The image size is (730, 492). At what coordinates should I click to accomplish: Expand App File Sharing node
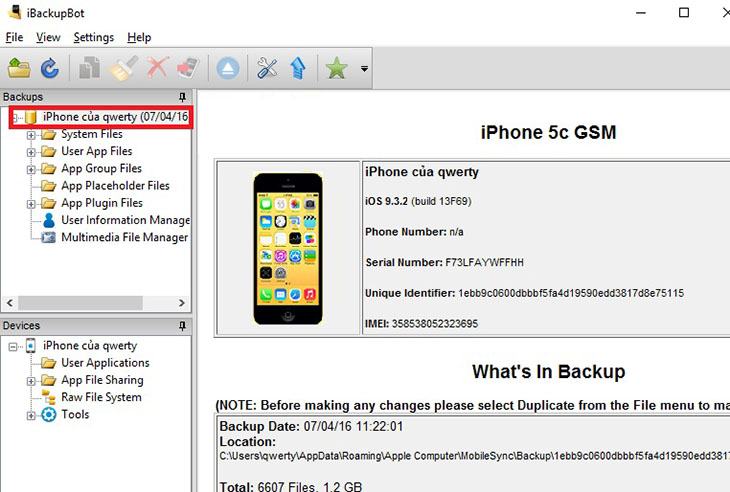click(x=31, y=381)
